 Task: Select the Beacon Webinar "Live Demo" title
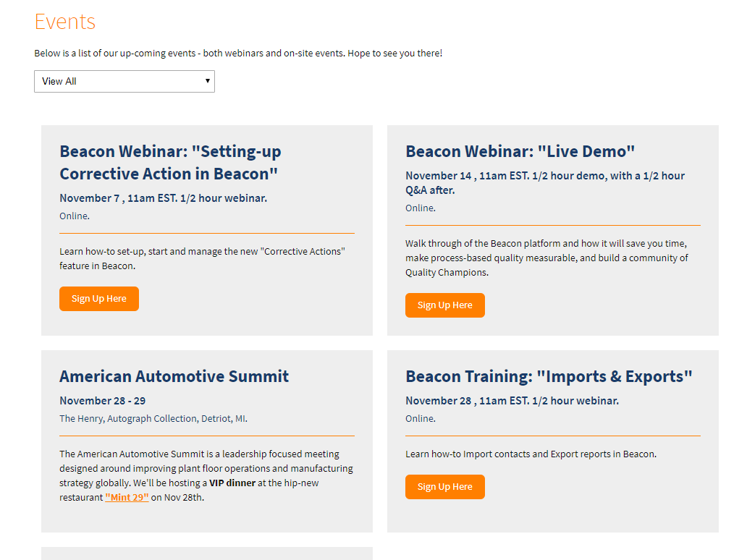[x=520, y=151]
